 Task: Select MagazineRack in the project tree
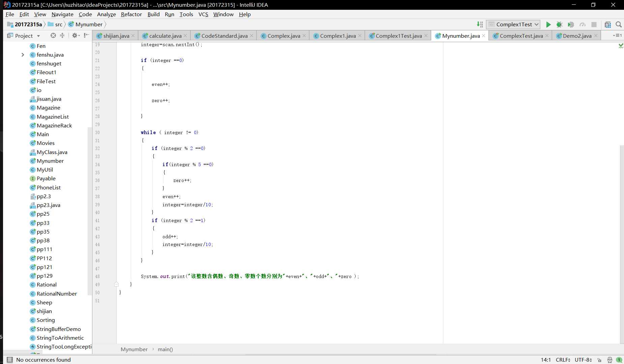click(x=54, y=125)
